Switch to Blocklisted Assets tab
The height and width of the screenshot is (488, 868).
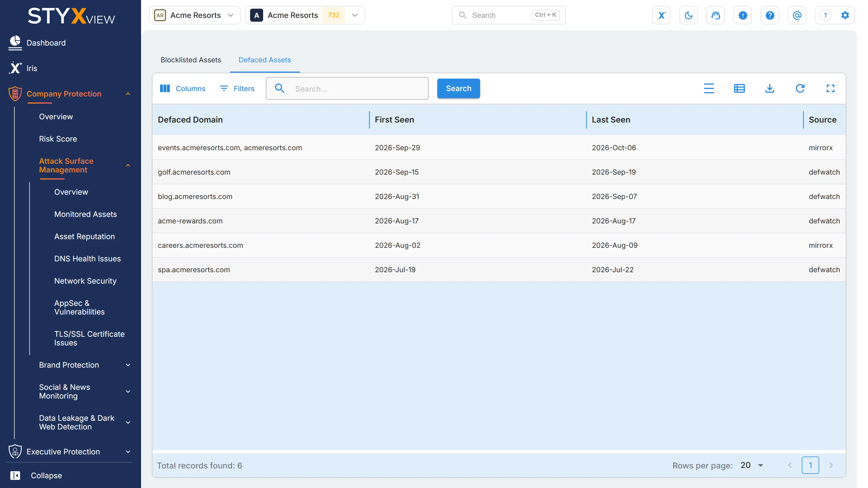pos(191,60)
